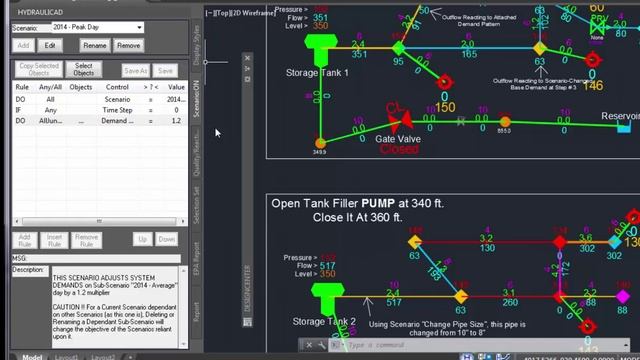Click the DesignCenter properties icon
The image size is (640, 360).
point(247,79)
